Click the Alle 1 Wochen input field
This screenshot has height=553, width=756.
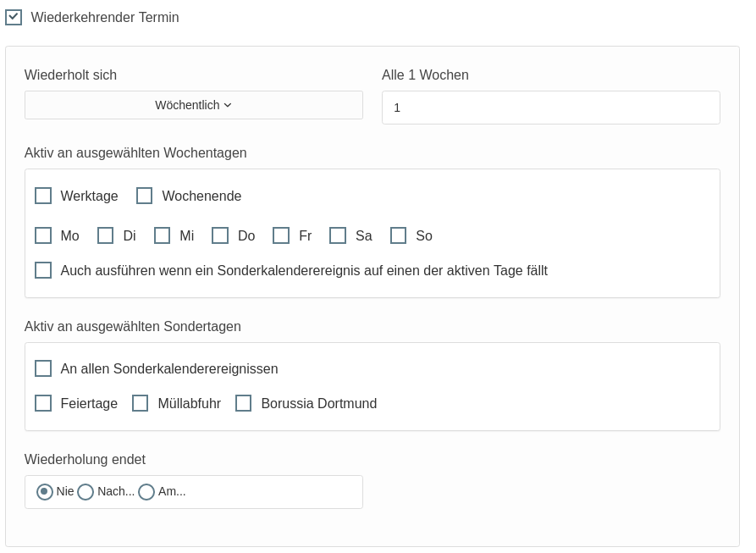coord(550,108)
